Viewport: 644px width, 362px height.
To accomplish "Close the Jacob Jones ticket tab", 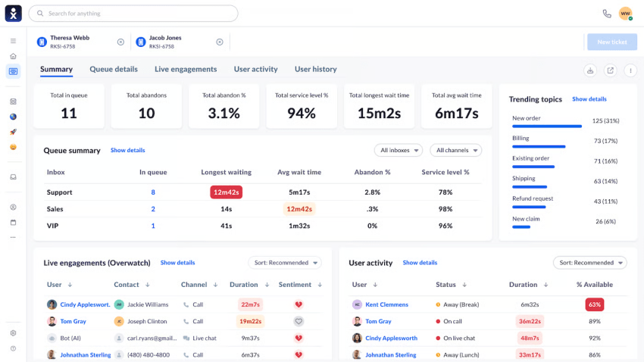I will tap(220, 42).
